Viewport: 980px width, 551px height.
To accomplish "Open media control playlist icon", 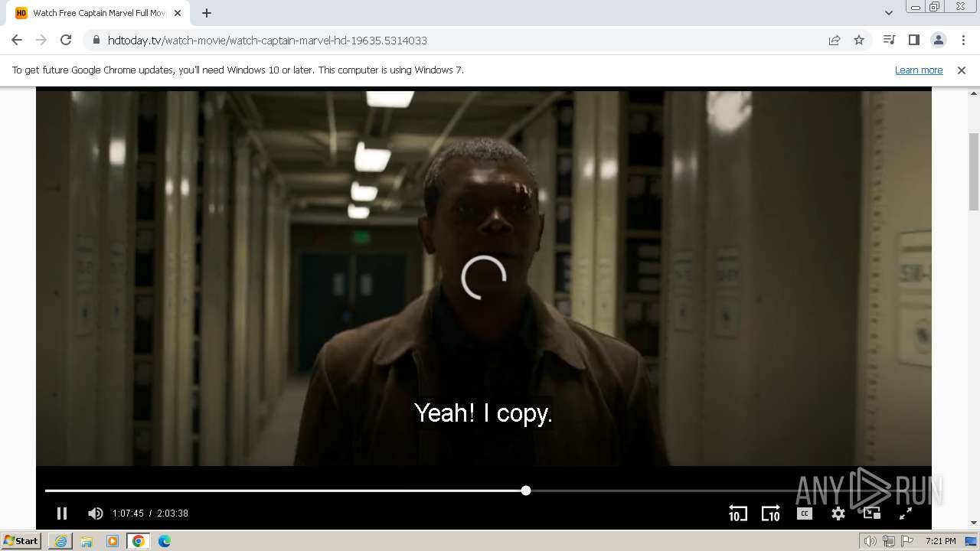I will pyautogui.click(x=889, y=40).
